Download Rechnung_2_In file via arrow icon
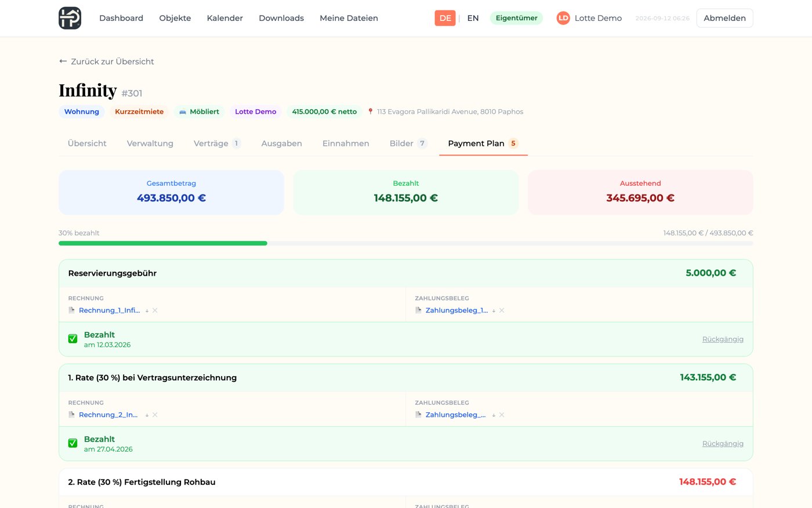Viewport: 812px width, 508px height. tap(147, 415)
